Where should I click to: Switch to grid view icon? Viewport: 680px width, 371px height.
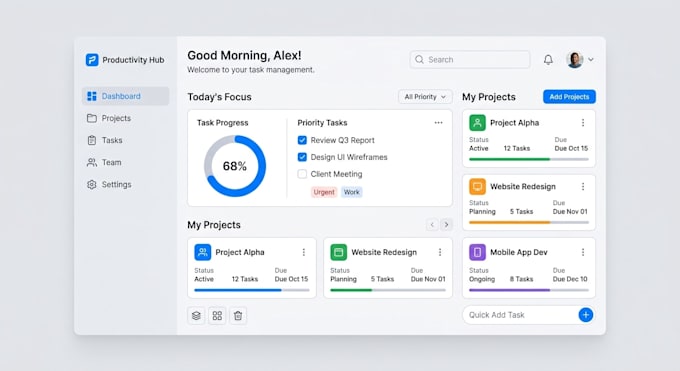[217, 315]
